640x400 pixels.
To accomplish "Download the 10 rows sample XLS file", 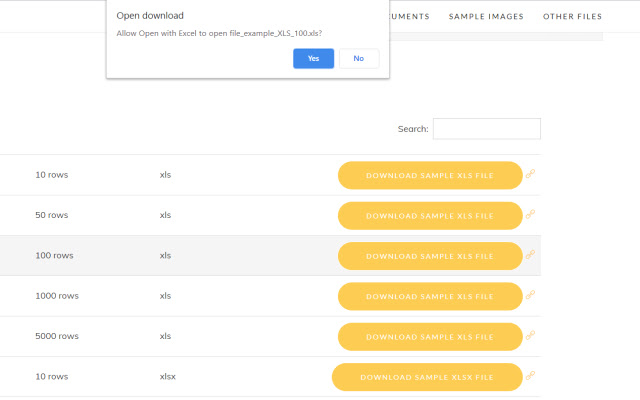I will point(430,175).
